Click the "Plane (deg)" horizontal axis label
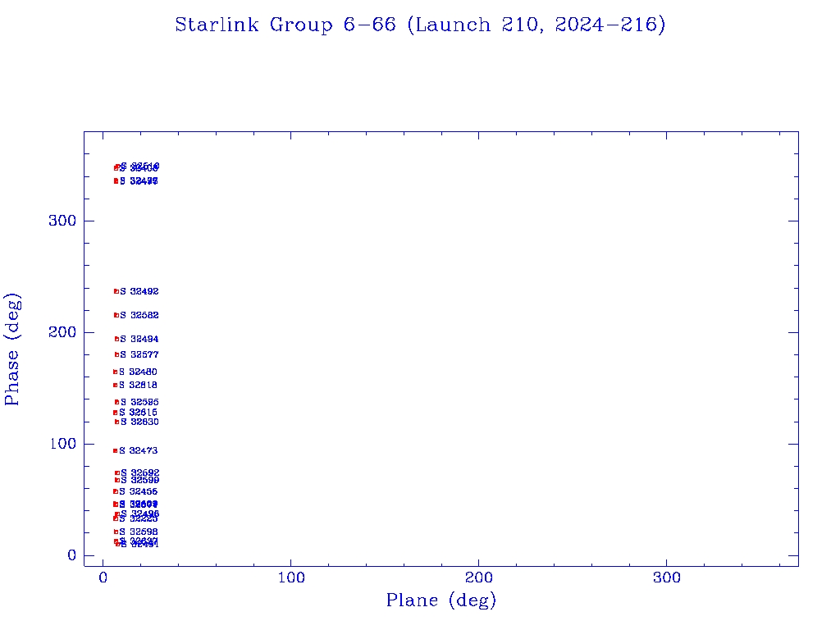This screenshot has height=630, width=840. pyautogui.click(x=441, y=600)
